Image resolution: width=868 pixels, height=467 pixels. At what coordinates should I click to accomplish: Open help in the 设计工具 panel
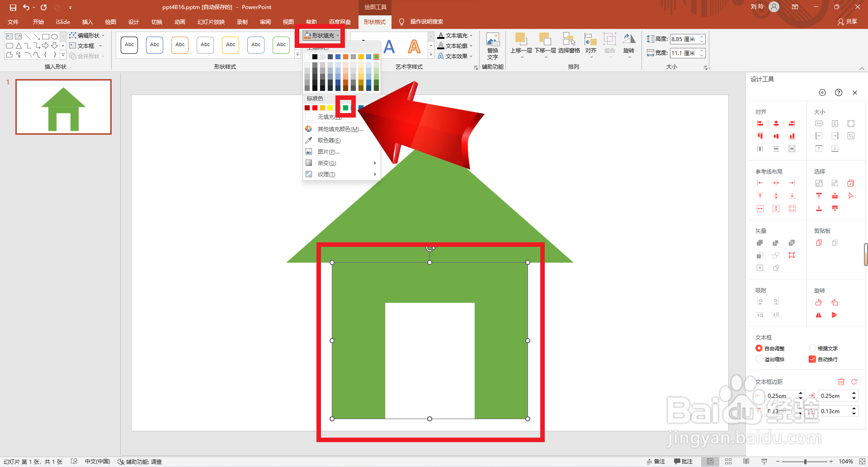pos(839,93)
